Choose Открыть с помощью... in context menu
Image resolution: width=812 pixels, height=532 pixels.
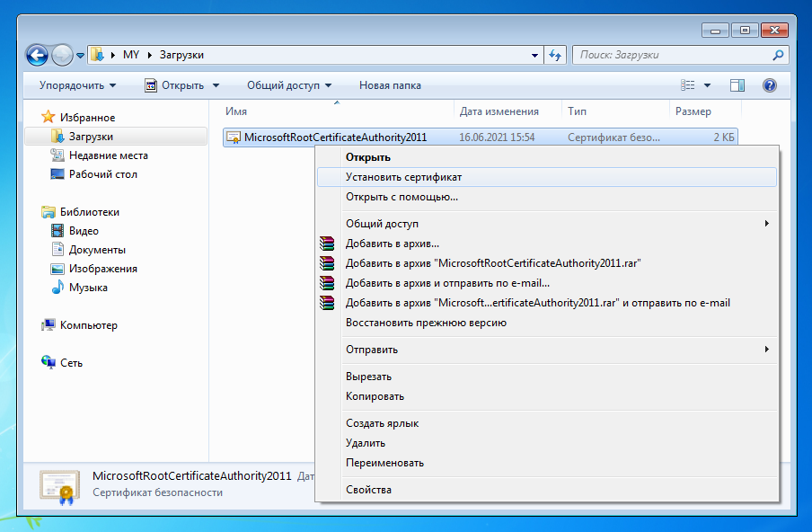546,197
